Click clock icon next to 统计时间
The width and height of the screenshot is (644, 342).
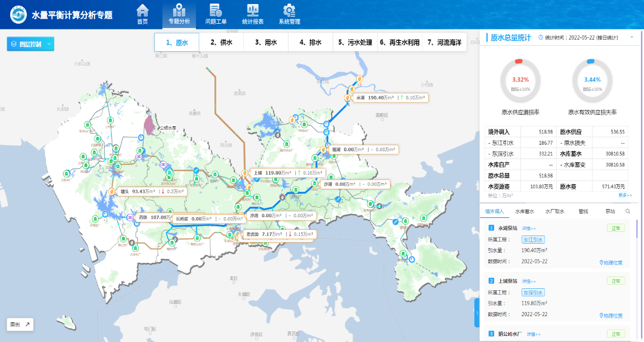[x=540, y=38]
